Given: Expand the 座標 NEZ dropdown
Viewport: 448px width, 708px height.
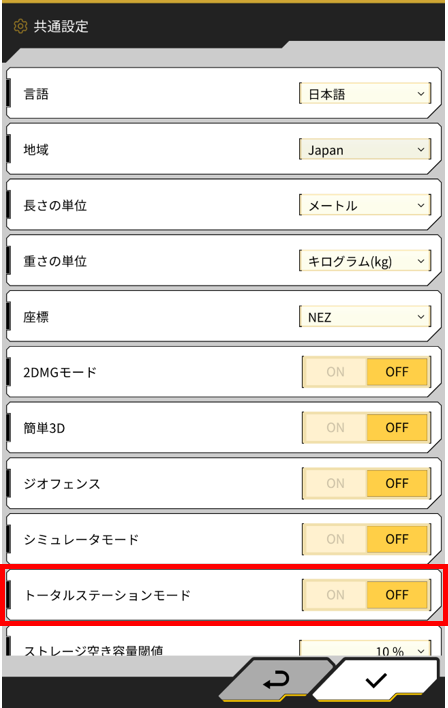Looking at the screenshot, I should point(365,317).
